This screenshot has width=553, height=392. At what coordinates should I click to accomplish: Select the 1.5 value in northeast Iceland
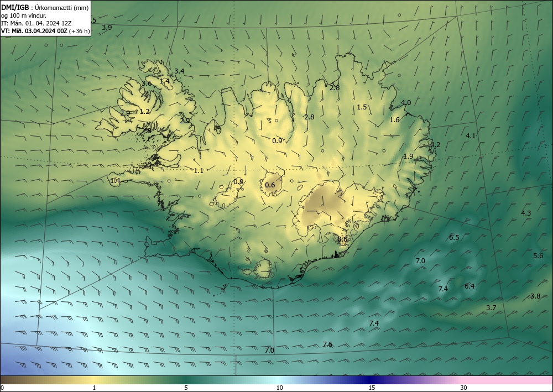[x=362, y=107]
